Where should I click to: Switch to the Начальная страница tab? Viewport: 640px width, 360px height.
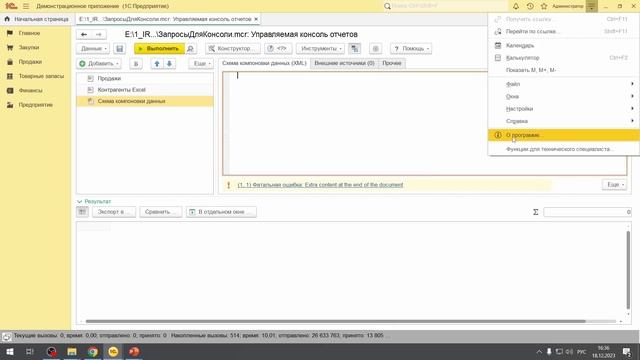37,19
